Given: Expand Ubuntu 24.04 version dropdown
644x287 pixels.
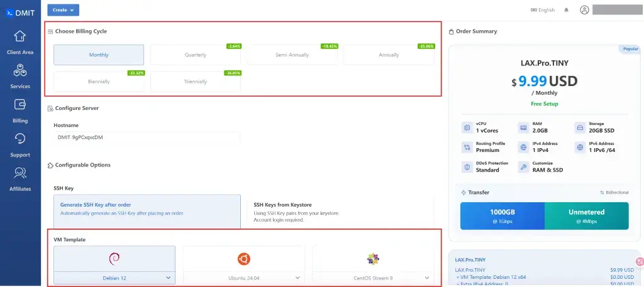Looking at the screenshot, I should coord(243,278).
